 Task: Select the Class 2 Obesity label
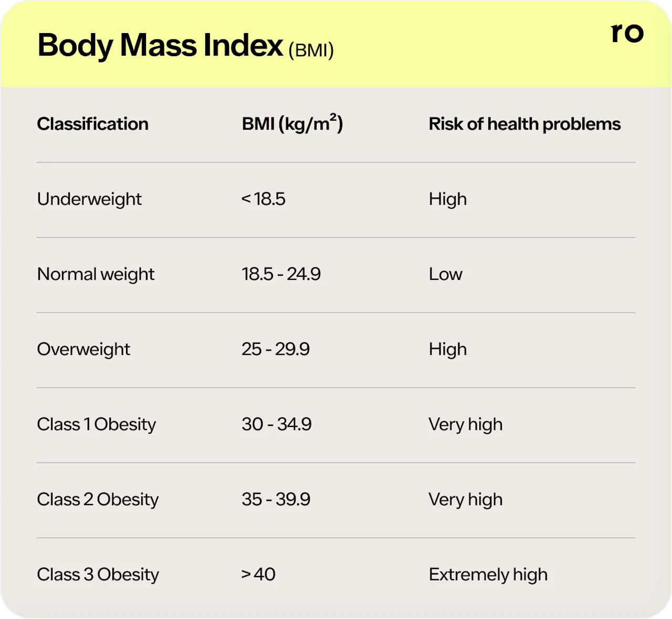(98, 499)
